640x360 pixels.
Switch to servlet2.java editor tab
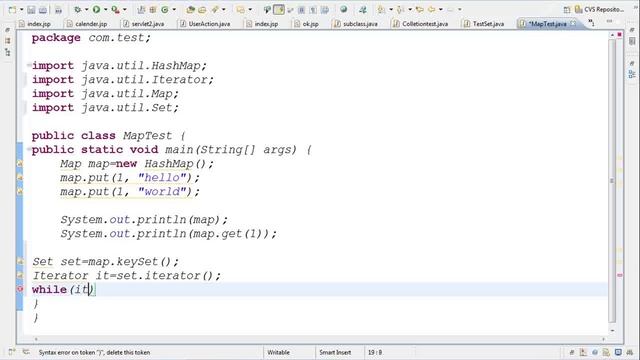144,24
